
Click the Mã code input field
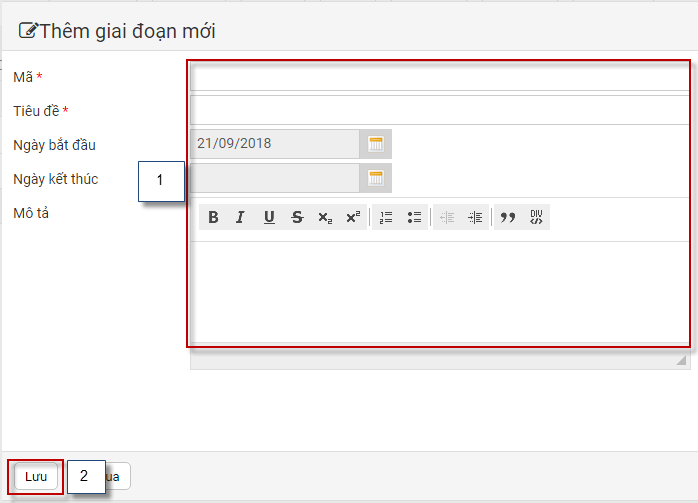pyautogui.click(x=439, y=78)
